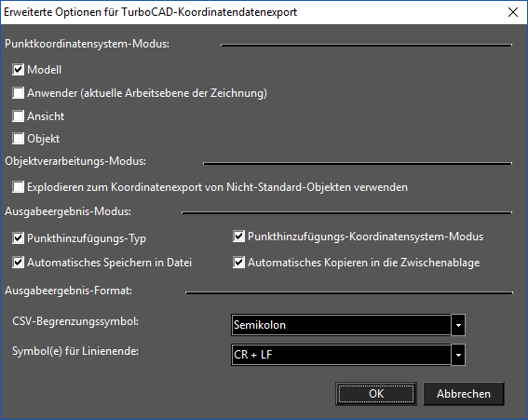Click the Ausgabeergebnis-Format section heading

[68, 291]
